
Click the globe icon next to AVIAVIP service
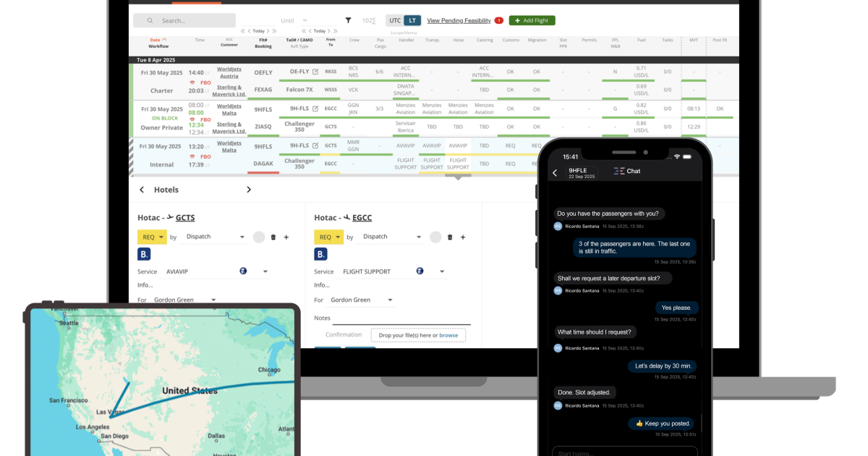(x=242, y=271)
